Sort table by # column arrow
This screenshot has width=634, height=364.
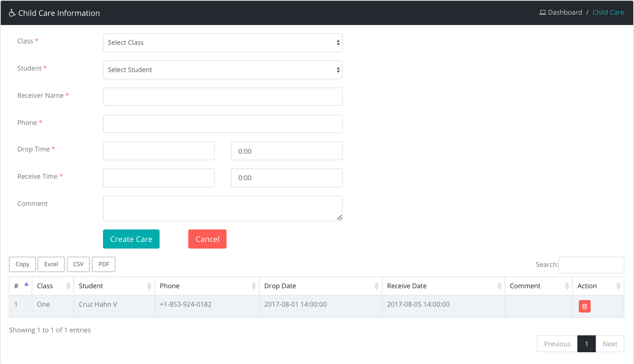point(26,284)
